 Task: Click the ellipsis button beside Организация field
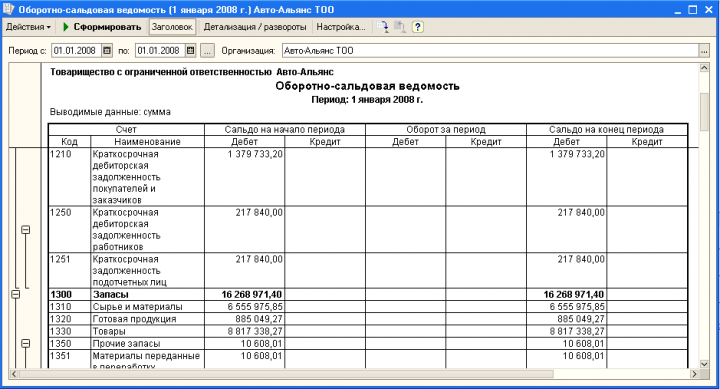tap(704, 51)
